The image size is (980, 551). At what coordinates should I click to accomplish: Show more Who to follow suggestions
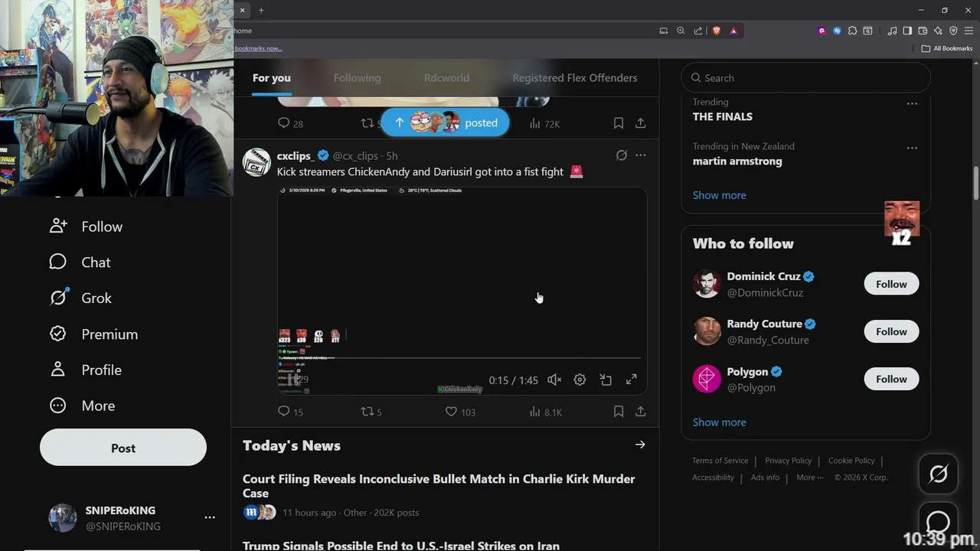719,422
